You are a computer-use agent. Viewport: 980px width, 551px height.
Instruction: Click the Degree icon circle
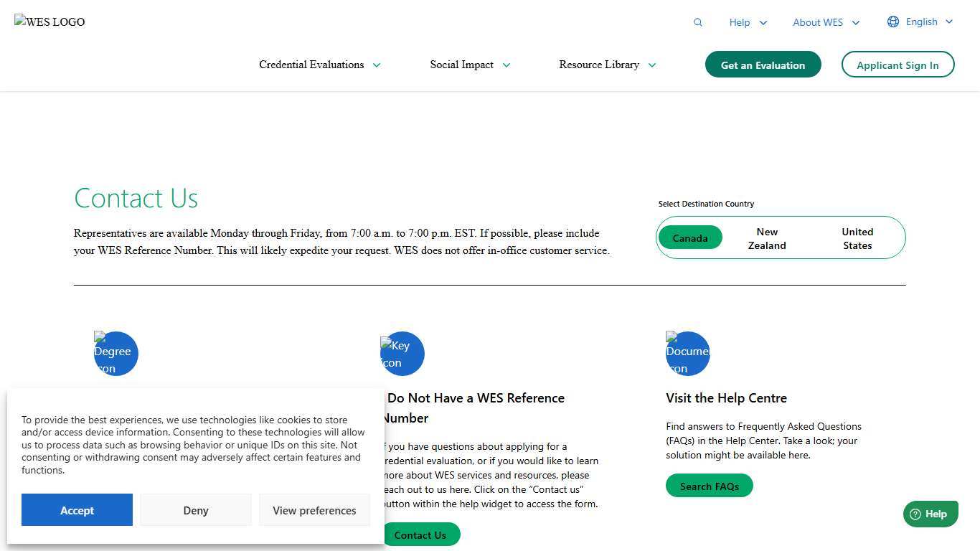116,353
